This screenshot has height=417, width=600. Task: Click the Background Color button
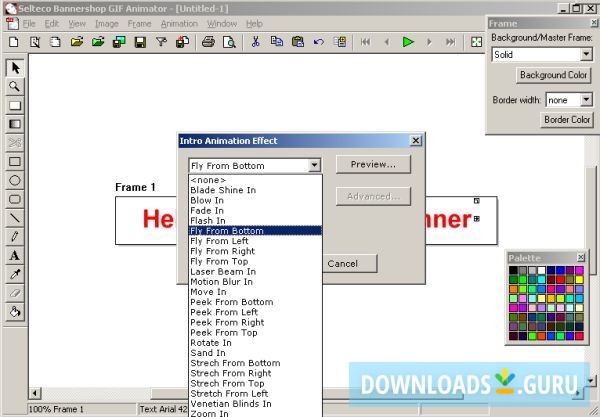click(x=553, y=75)
